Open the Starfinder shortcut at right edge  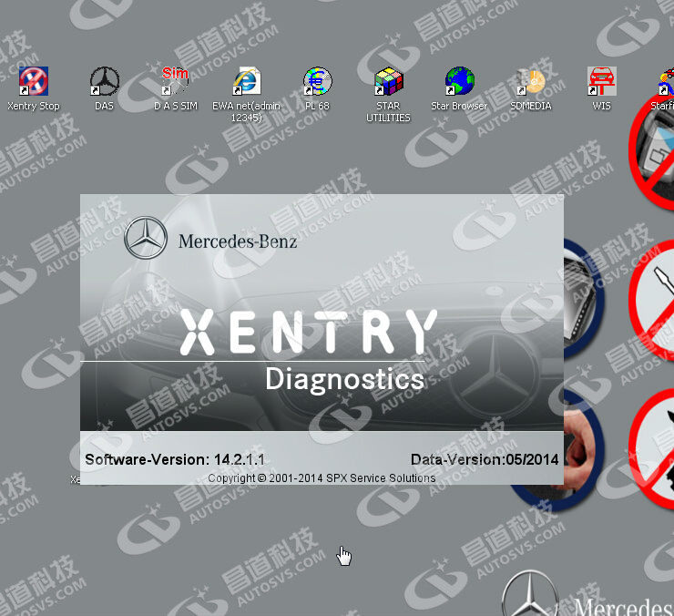[666, 82]
